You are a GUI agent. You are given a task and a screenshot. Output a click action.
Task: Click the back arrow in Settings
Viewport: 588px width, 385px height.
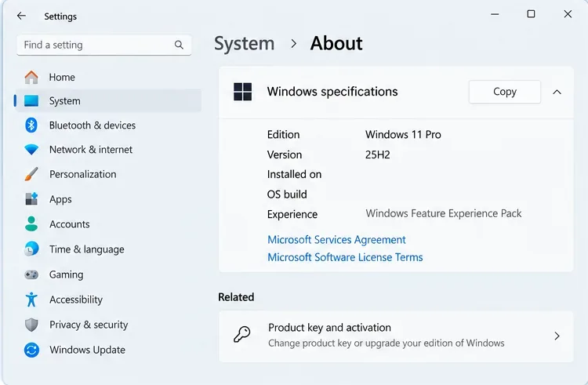click(21, 16)
